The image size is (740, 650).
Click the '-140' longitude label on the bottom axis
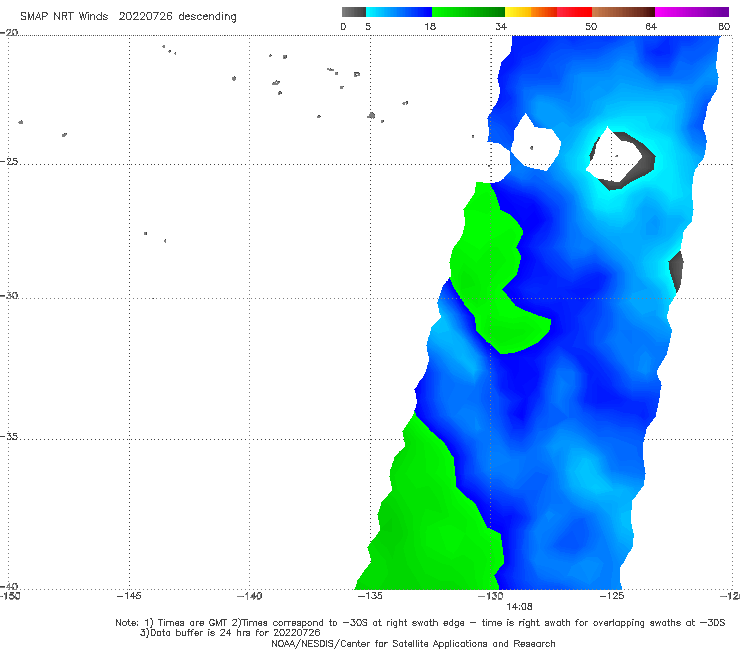249,596
